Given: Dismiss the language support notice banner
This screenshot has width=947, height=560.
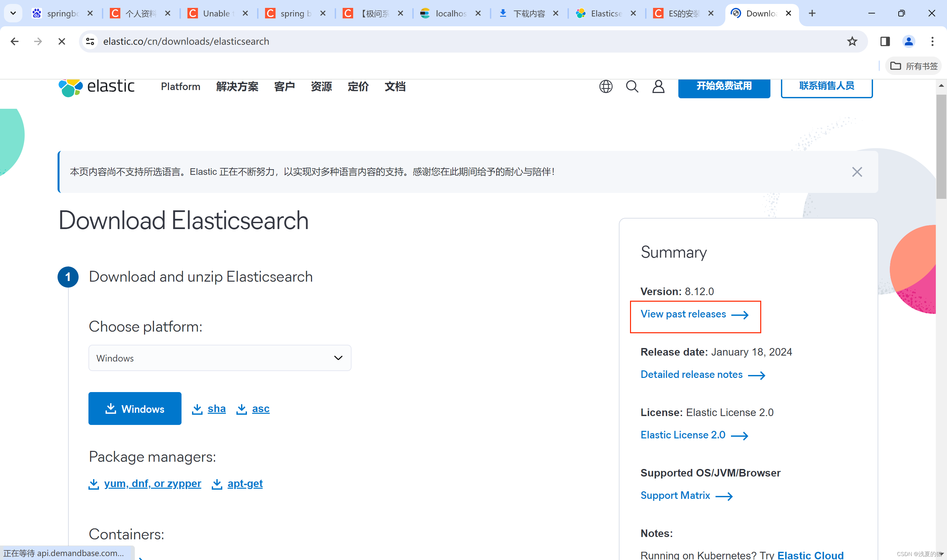Looking at the screenshot, I should coord(857,172).
